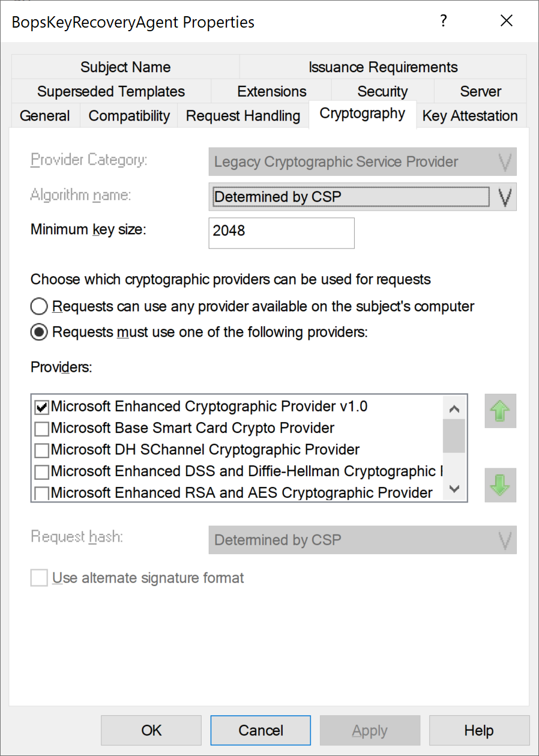Click the Cancel button

(x=260, y=730)
